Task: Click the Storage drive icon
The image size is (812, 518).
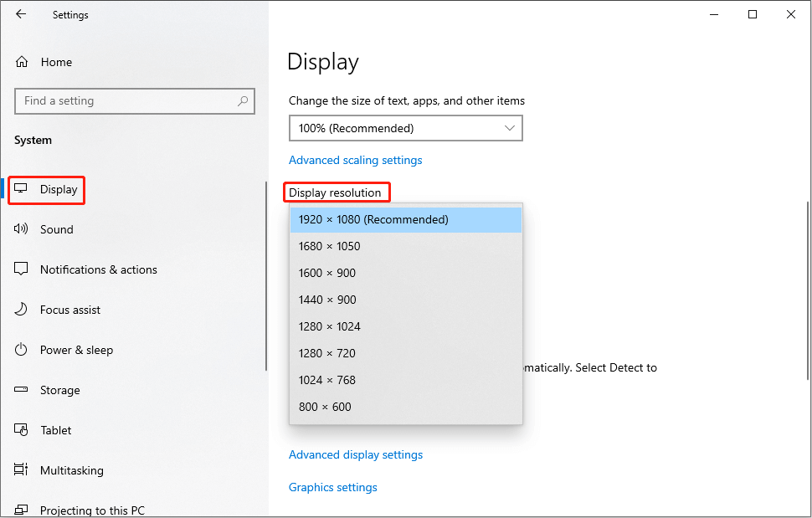Action: 21,390
